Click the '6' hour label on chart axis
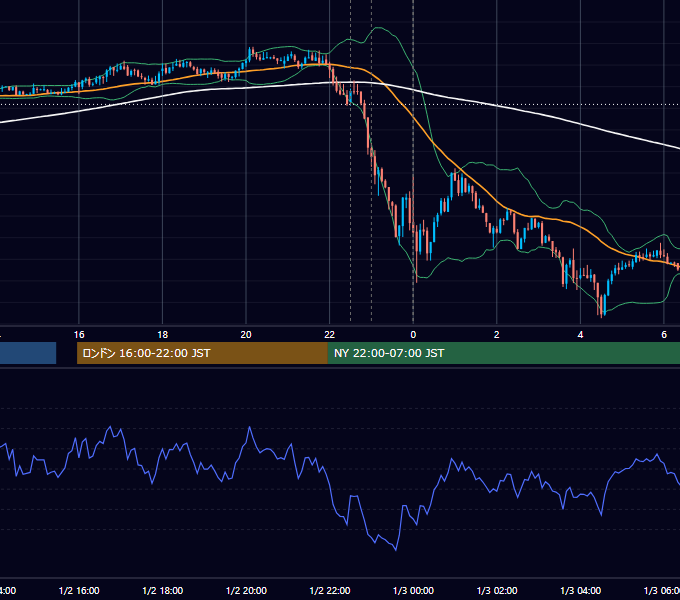The image size is (680, 600). [x=664, y=335]
